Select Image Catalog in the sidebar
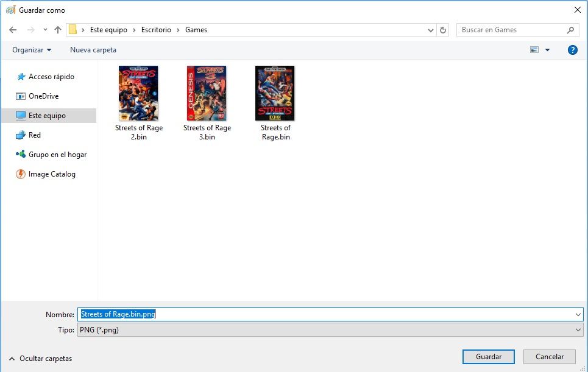The width and height of the screenshot is (588, 372). pos(52,174)
